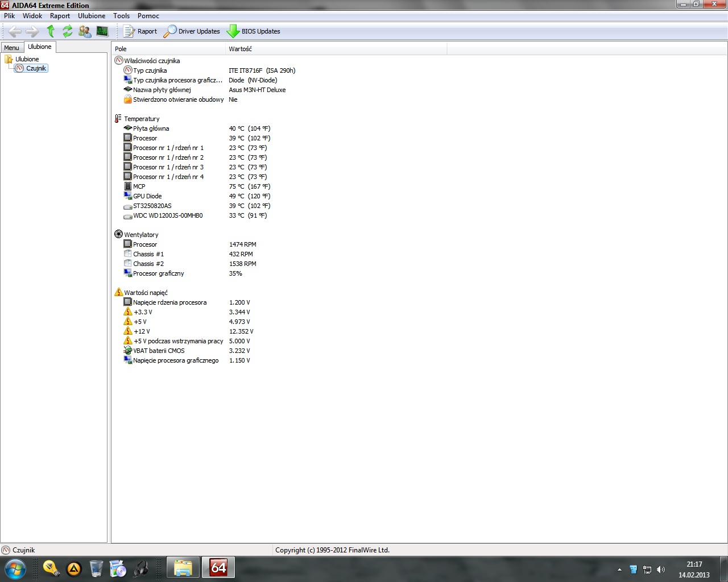Click the chip icon beside MCP
Viewport: 728px width, 582px height.
(x=128, y=186)
